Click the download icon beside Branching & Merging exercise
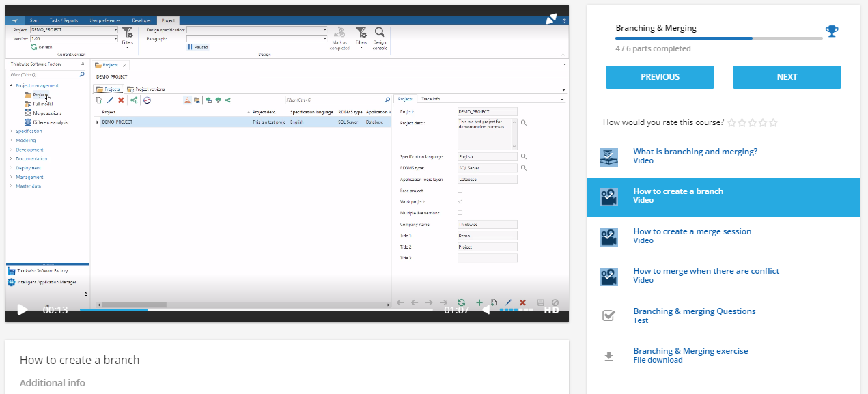The width and height of the screenshot is (868, 394). (x=608, y=356)
